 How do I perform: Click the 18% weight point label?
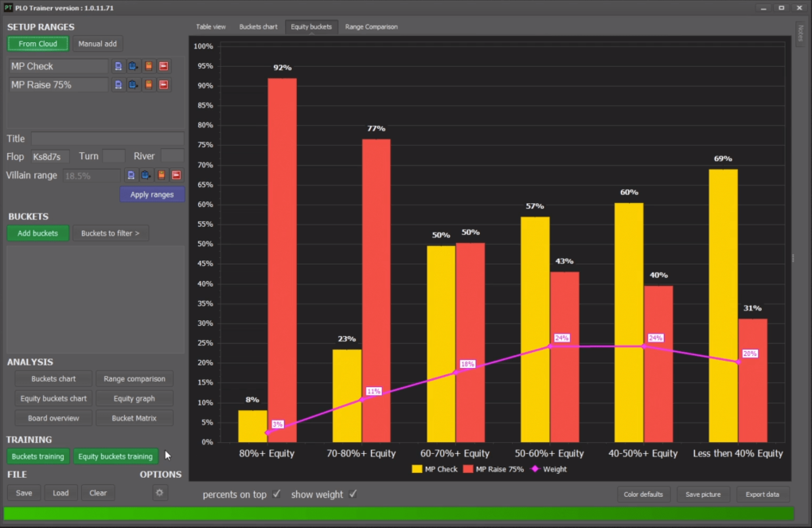[467, 364]
